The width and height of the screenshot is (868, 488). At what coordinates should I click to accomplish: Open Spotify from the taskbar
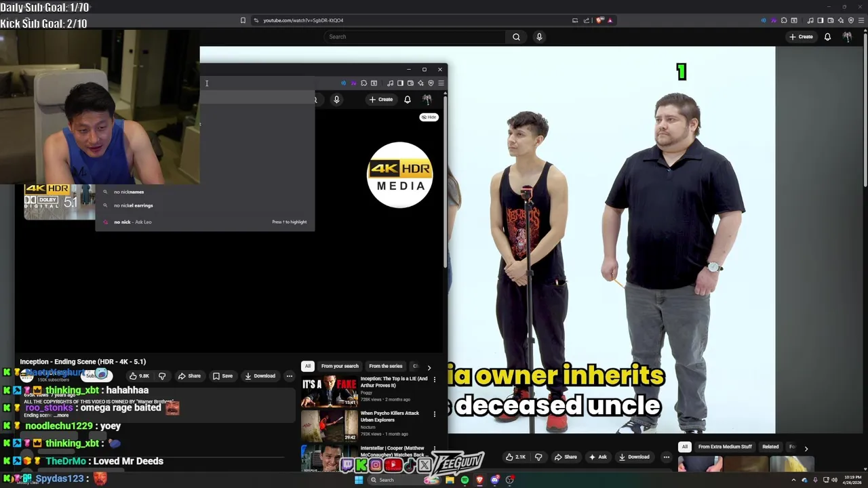click(465, 480)
